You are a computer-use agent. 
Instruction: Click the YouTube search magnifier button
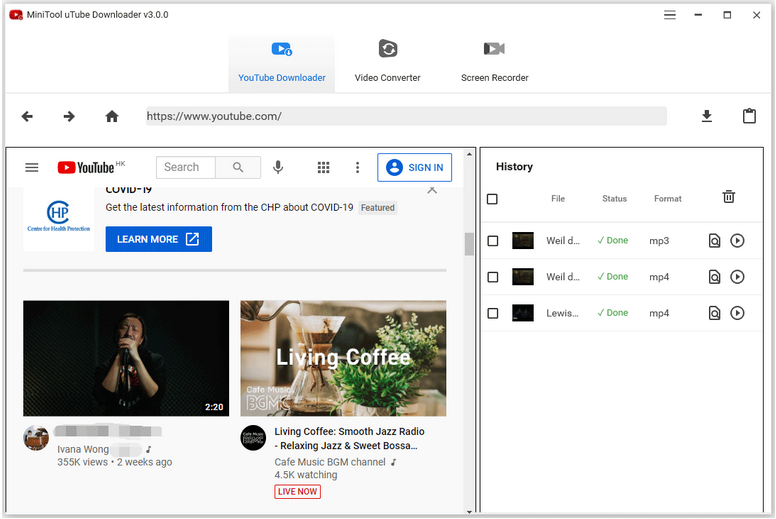(238, 167)
